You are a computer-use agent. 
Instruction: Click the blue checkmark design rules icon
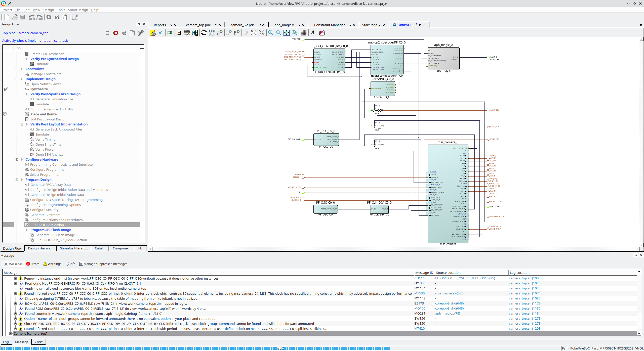point(160,33)
